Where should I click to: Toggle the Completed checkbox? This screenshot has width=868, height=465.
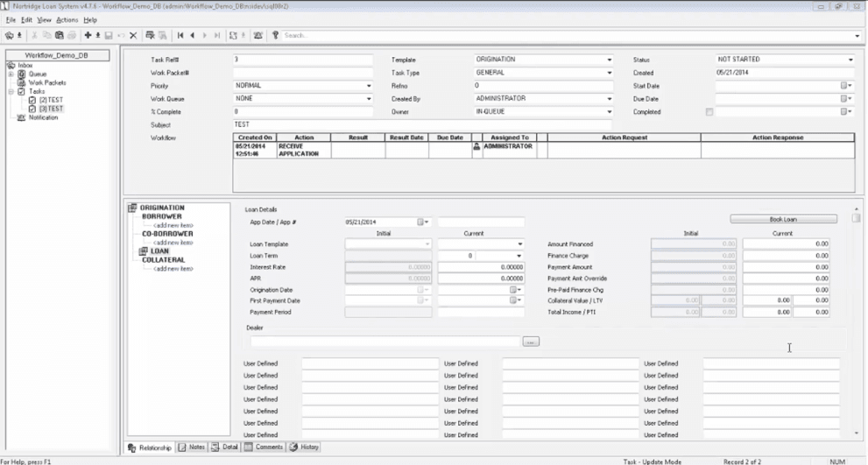tap(709, 112)
